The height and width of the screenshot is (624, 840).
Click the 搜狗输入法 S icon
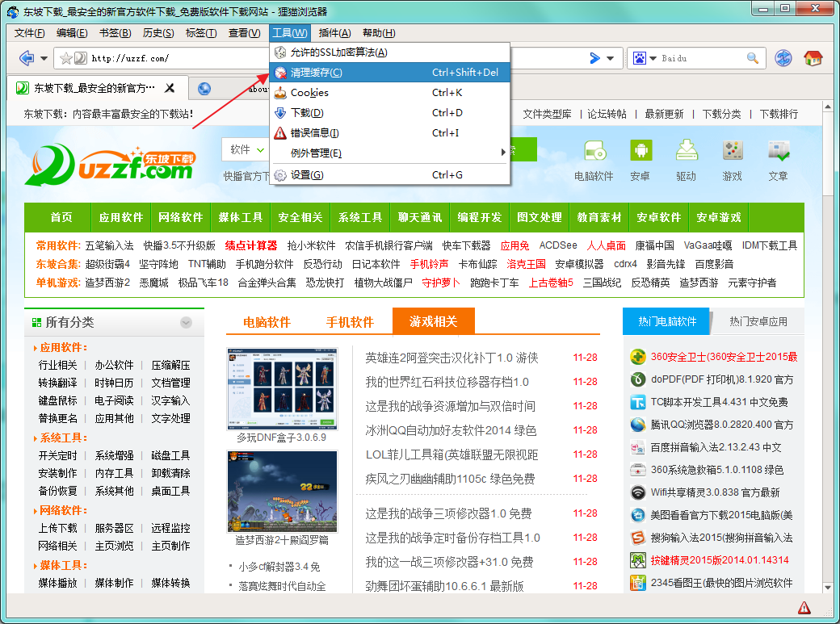pos(638,538)
